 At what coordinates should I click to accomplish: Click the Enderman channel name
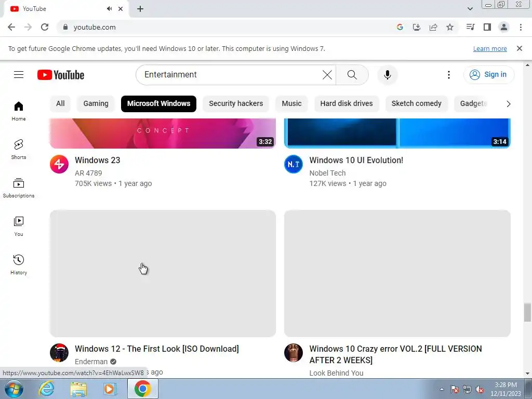(91, 362)
